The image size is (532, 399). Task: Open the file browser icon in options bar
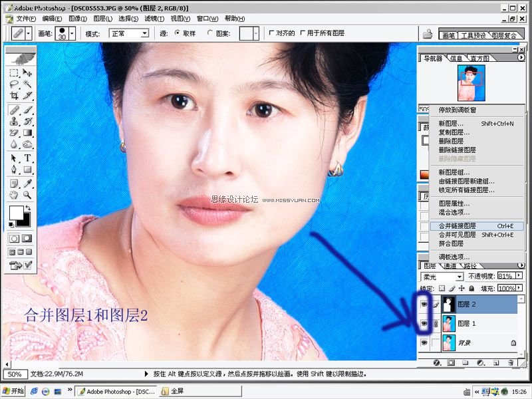pos(428,34)
